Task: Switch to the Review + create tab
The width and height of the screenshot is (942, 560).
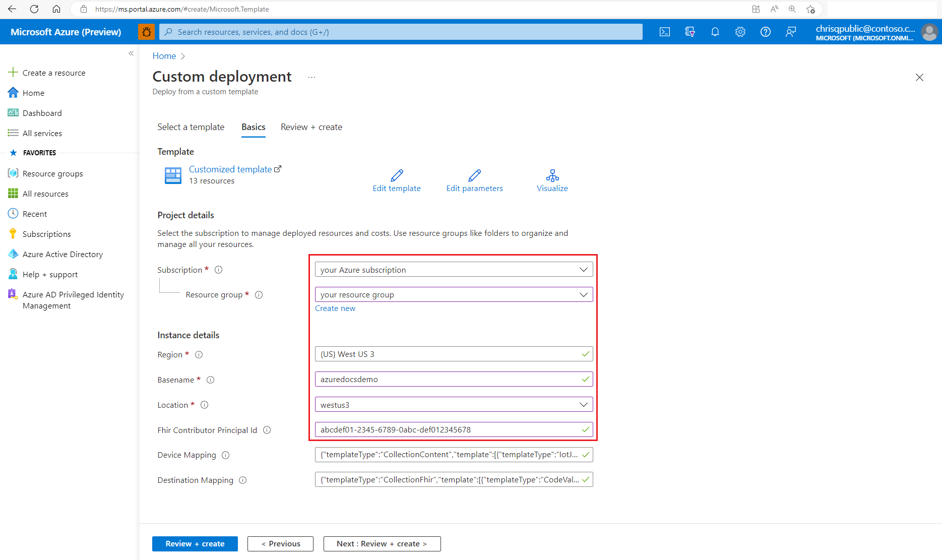Action: 311,127
